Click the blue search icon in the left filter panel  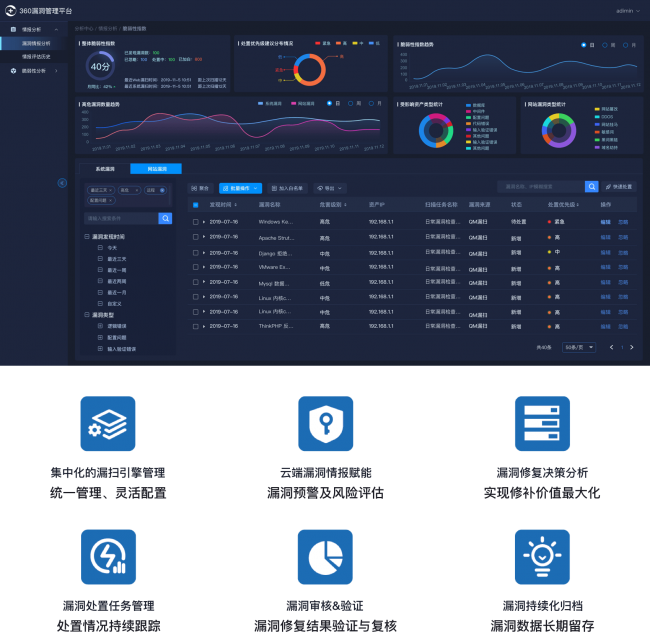[x=165, y=218]
